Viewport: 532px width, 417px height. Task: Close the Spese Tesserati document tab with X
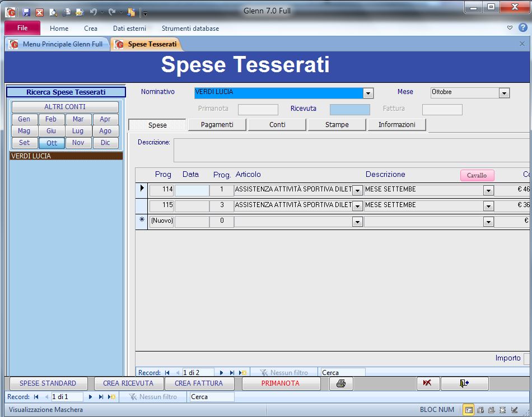[x=522, y=44]
